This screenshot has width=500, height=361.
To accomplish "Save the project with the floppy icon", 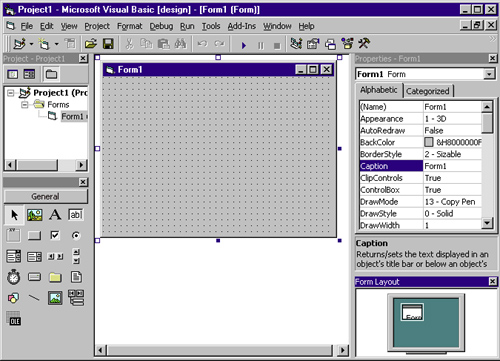I will click(108, 44).
